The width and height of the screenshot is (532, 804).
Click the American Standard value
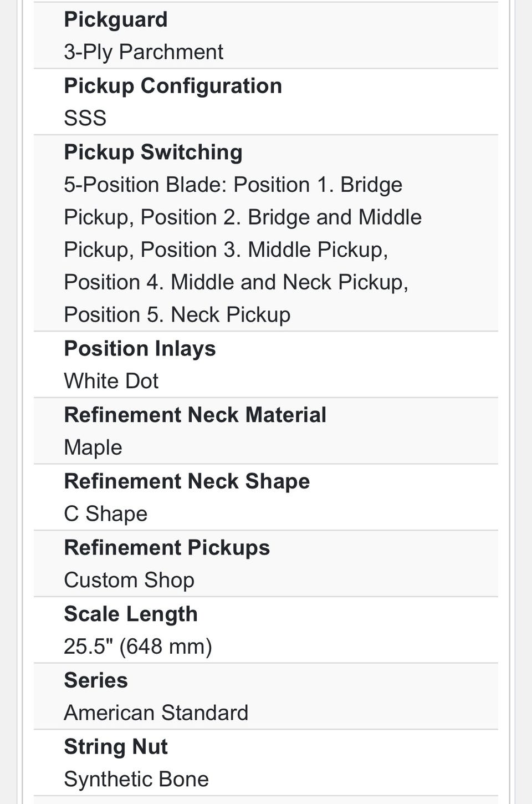[156, 713]
